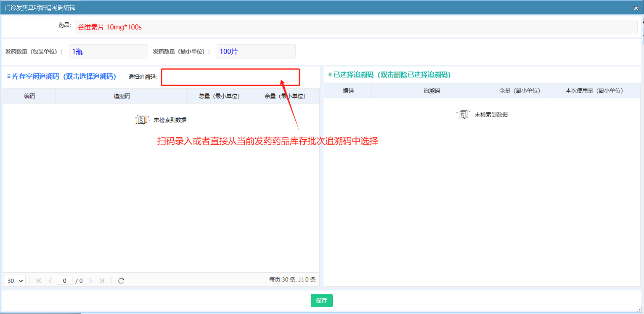Click the 本次使用量（最小单位）column header
Screen dimensions: 644x314
click(x=595, y=90)
